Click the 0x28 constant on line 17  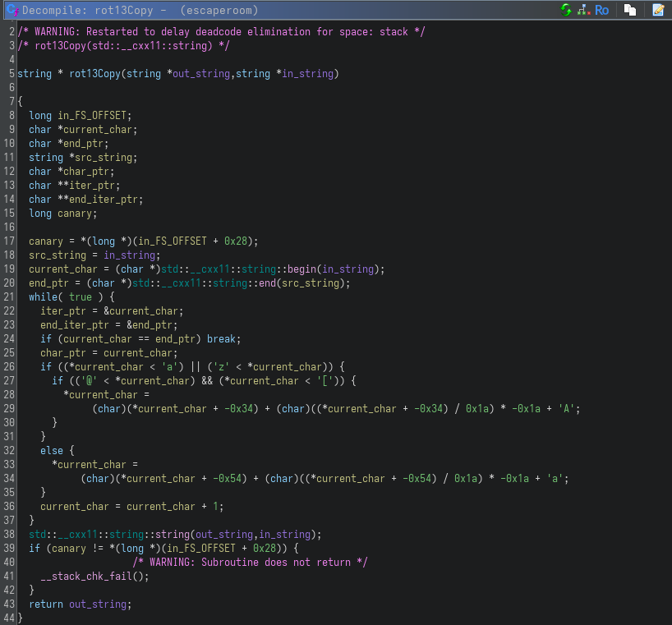[236, 241]
